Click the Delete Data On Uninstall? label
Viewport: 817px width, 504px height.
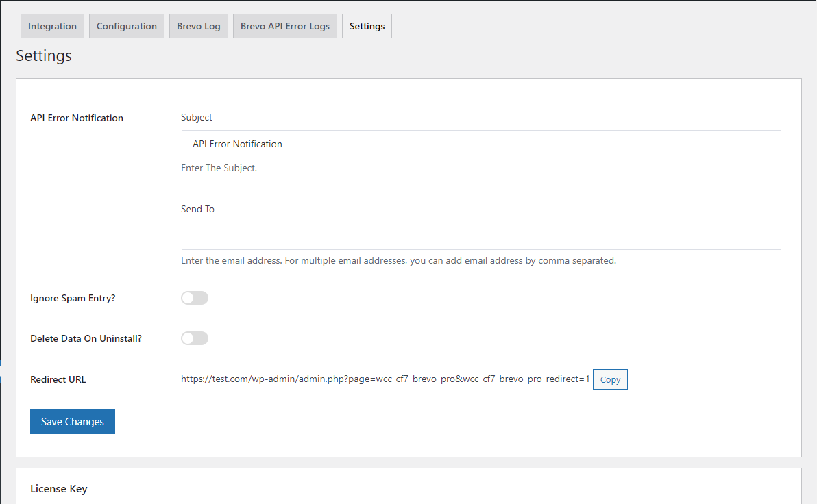[x=86, y=338]
